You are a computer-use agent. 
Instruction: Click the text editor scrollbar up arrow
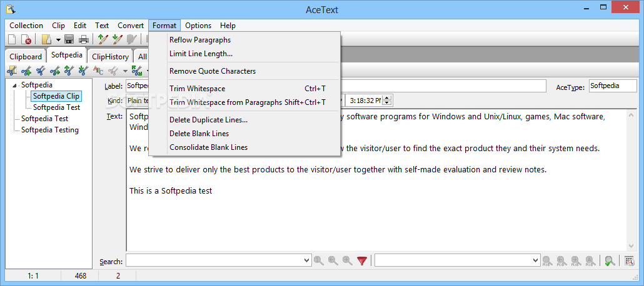click(631, 116)
